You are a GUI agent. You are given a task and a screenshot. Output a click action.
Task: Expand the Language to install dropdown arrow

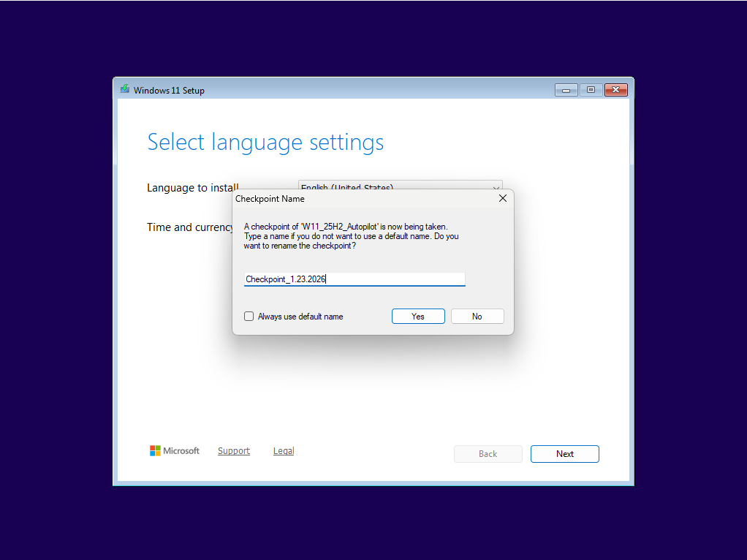click(x=495, y=185)
